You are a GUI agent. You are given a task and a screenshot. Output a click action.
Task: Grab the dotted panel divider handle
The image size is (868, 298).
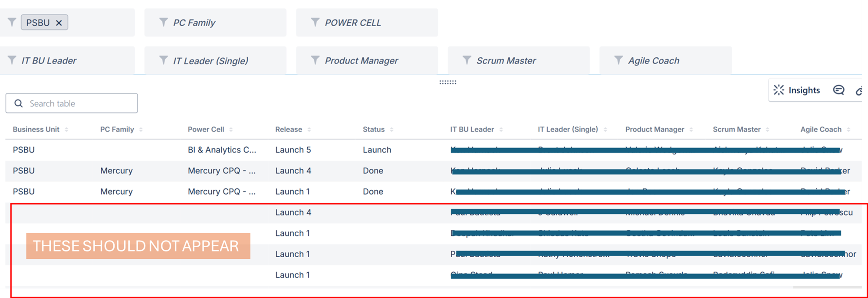pos(448,82)
